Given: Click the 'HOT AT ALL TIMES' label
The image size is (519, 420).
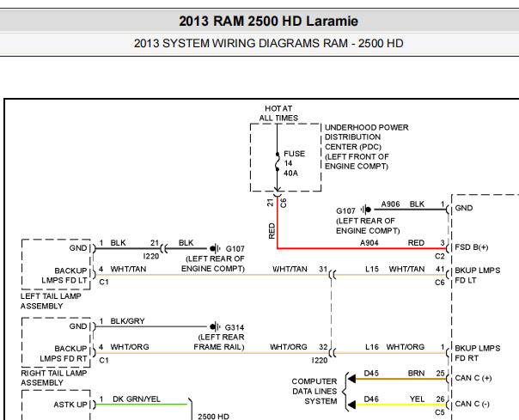Looking at the screenshot, I should (278, 113).
